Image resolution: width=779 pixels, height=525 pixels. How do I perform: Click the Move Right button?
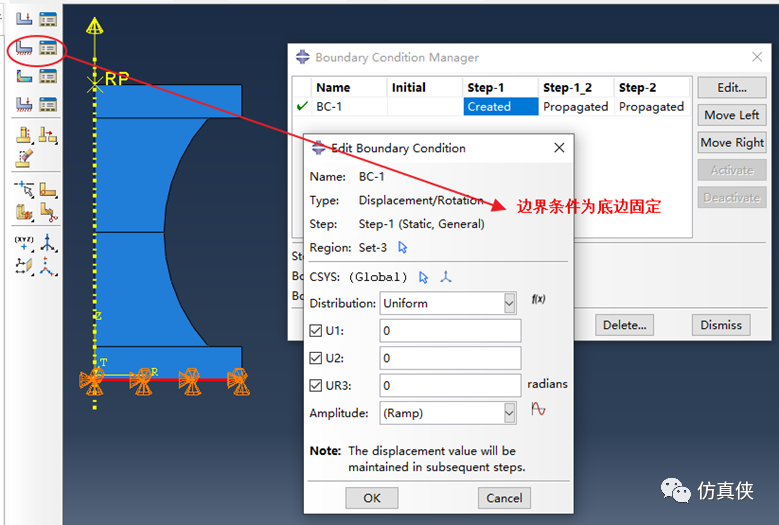click(x=732, y=143)
